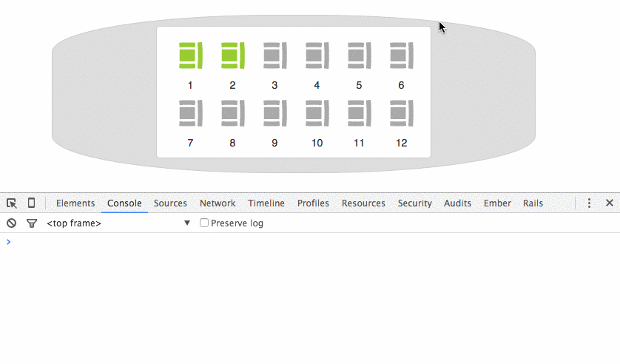Select green seat number 2
The width and height of the screenshot is (620, 364).
coord(232,55)
